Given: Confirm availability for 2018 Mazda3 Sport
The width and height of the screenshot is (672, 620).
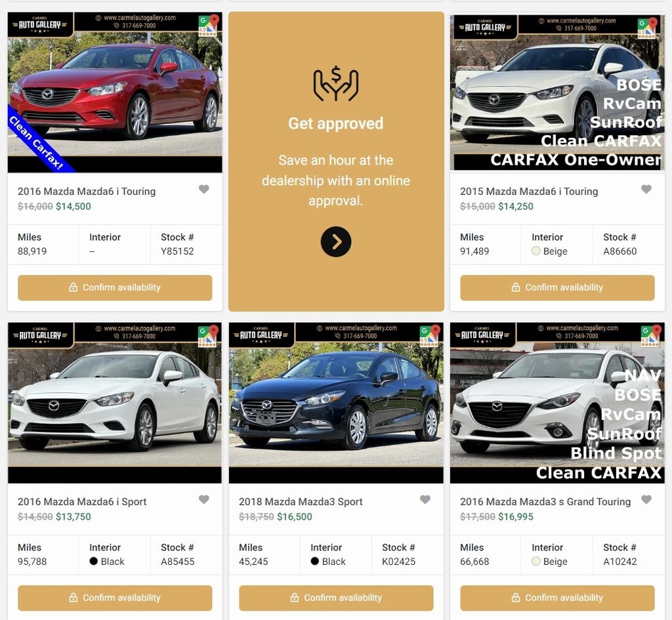Looking at the screenshot, I should (x=336, y=598).
